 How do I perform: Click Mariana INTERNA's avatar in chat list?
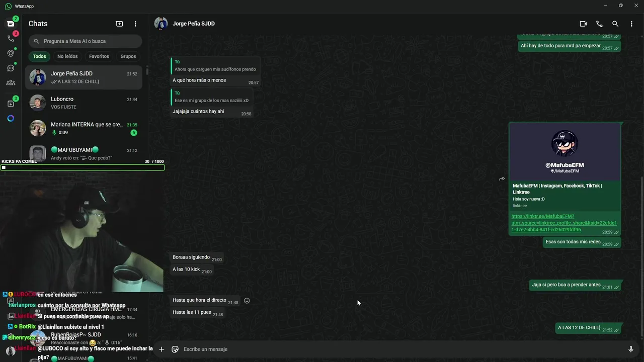point(38,128)
